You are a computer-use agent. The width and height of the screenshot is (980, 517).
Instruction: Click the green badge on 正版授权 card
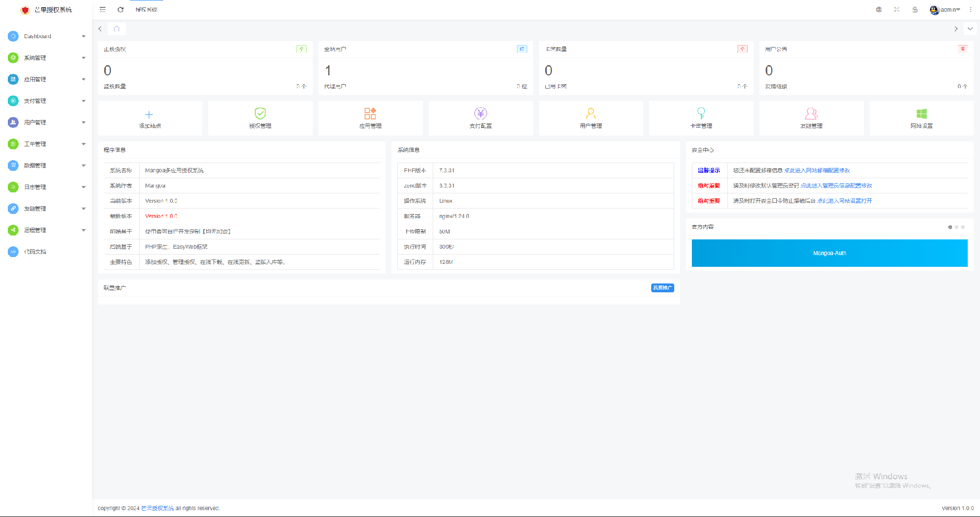point(302,49)
